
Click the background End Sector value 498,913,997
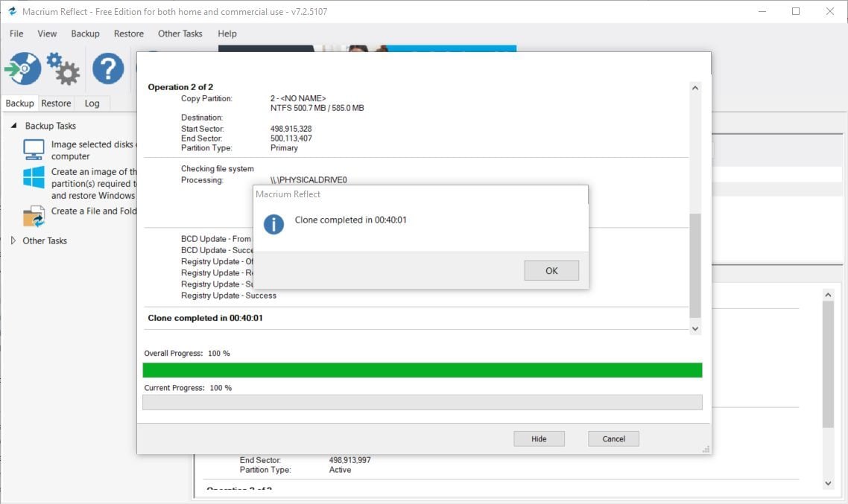coord(350,460)
